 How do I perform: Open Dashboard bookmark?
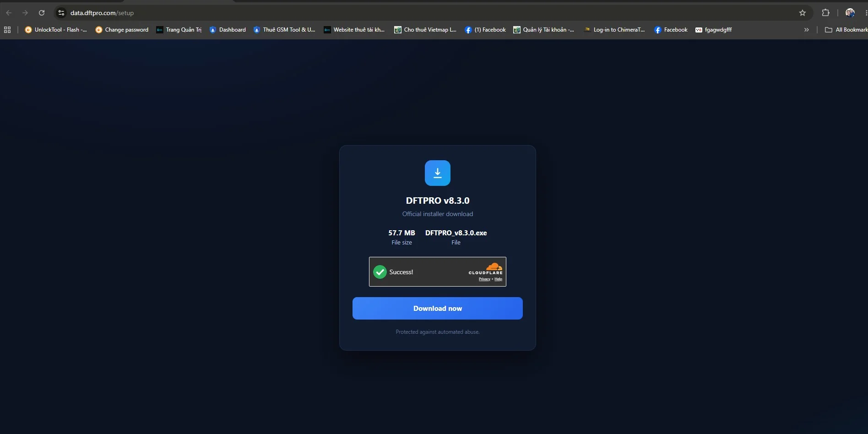coord(228,30)
